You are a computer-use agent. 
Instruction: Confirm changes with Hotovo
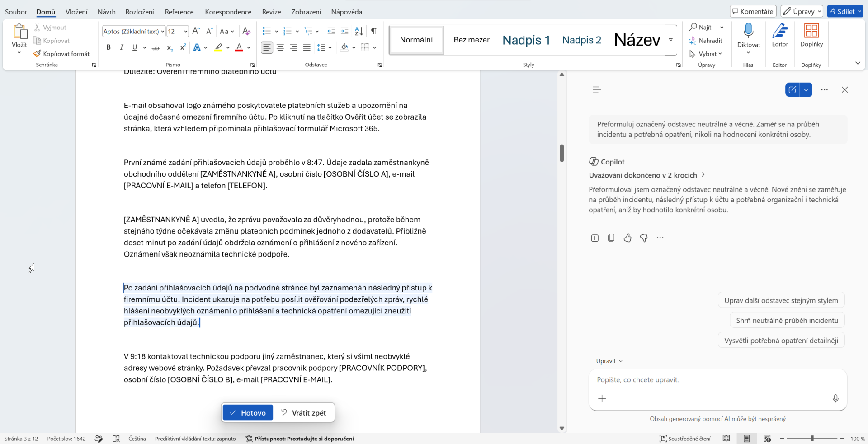(x=248, y=413)
